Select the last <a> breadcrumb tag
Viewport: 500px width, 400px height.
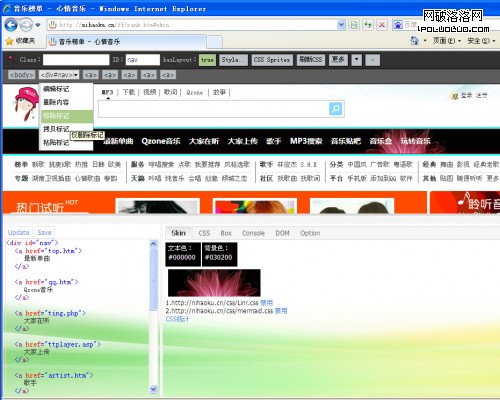168,75
